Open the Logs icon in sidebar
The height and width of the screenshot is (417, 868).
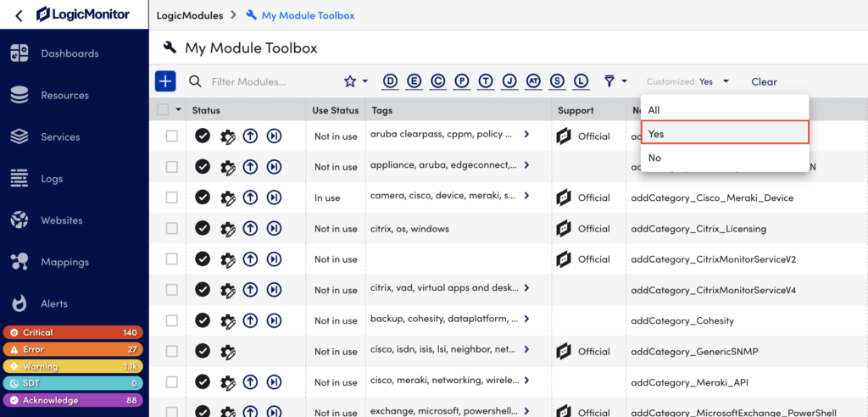[x=19, y=179]
